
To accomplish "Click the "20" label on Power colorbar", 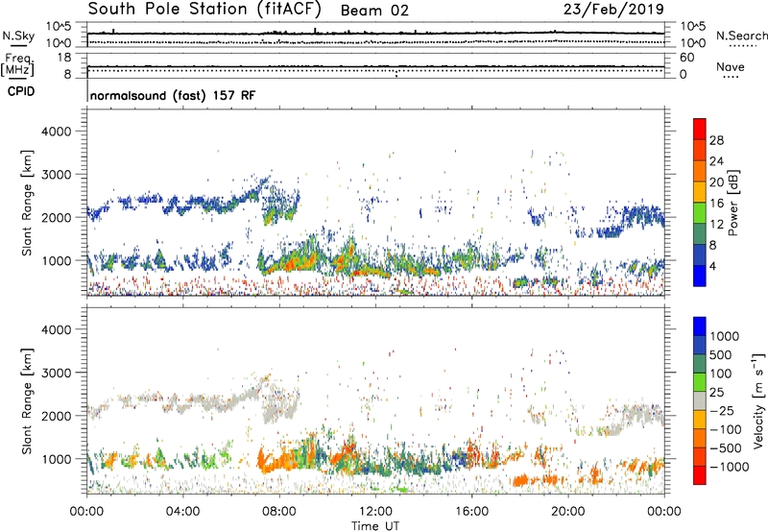I will click(x=716, y=182).
